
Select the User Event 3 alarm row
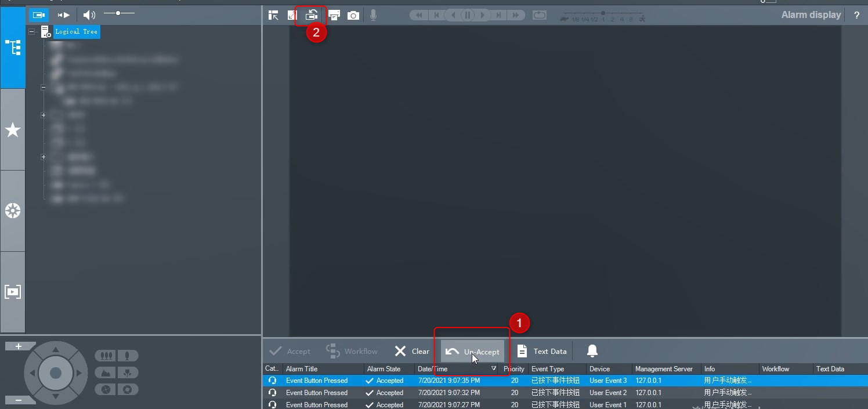point(565,381)
